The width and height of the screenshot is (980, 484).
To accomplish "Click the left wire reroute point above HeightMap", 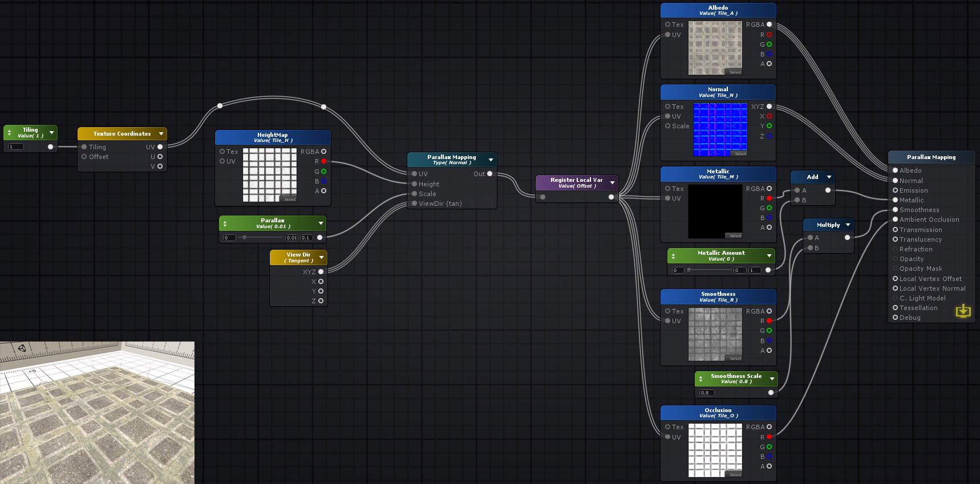I will click(x=220, y=105).
